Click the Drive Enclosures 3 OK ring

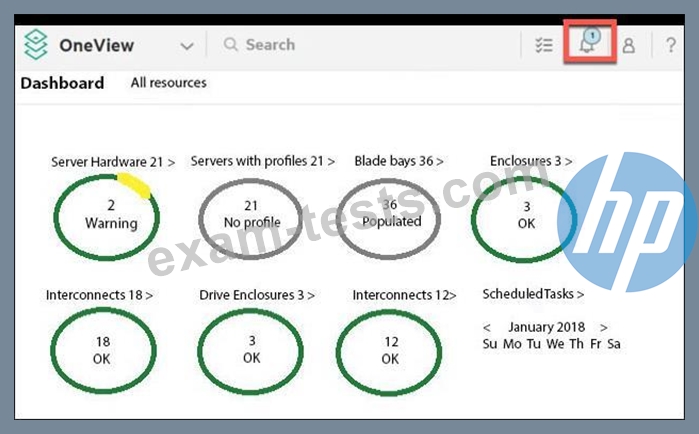pyautogui.click(x=251, y=351)
